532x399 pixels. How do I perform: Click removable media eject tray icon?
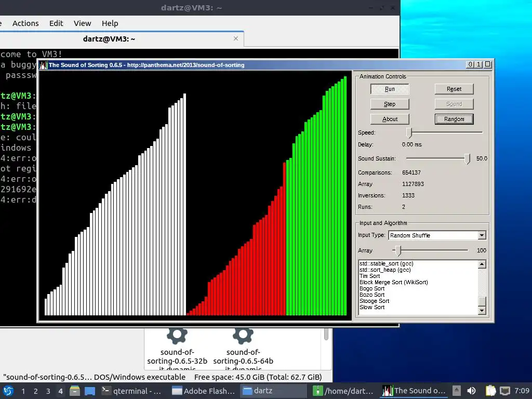click(x=457, y=391)
